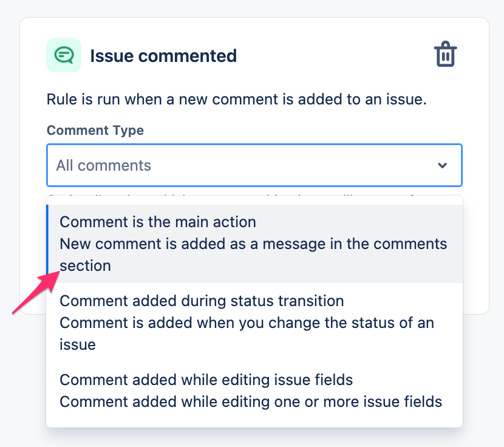Click the speech bubble inside the green tile
The image size is (504, 447).
pos(63,55)
